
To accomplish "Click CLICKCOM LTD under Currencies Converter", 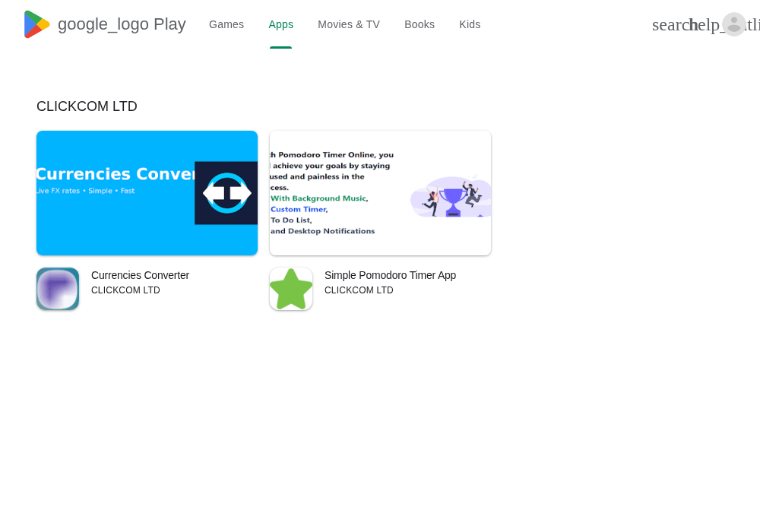I will (125, 290).
